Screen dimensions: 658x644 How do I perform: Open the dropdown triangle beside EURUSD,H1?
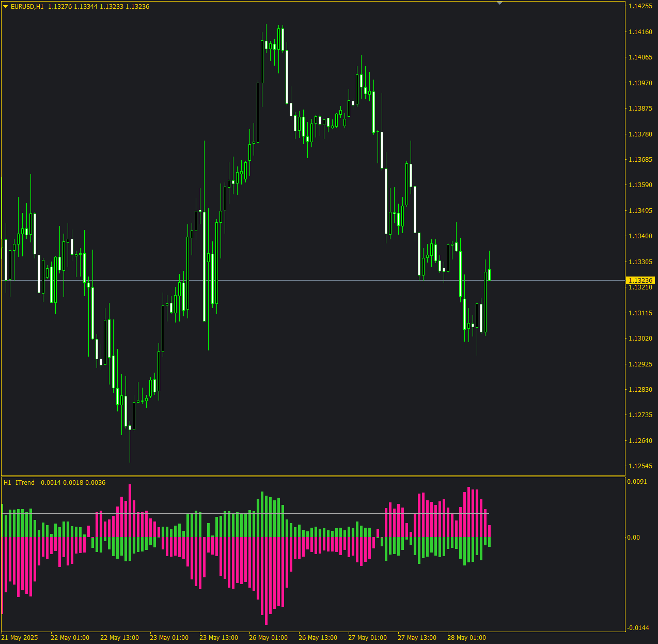[x=6, y=7]
